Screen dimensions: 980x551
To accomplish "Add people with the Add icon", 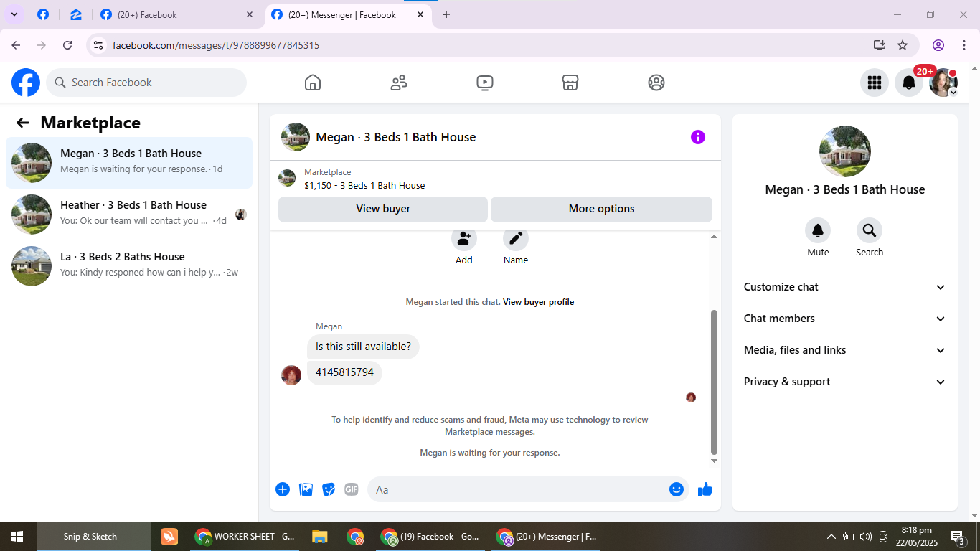I will (x=464, y=237).
